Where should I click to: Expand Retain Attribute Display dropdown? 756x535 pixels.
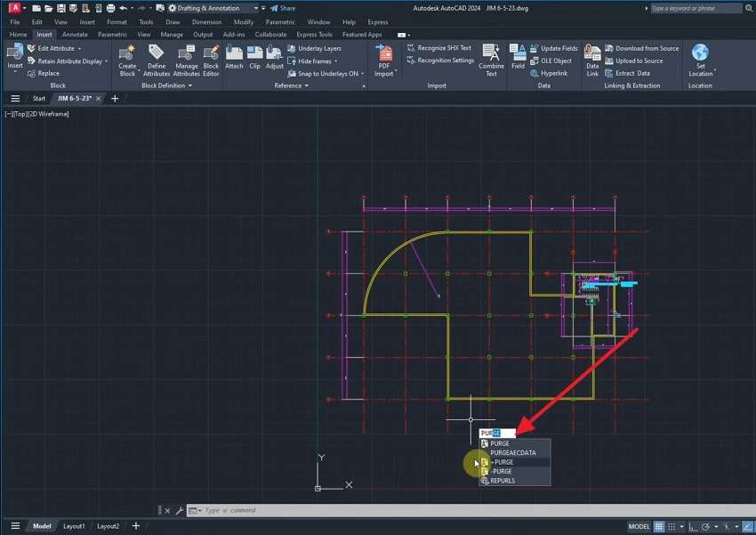pos(106,61)
